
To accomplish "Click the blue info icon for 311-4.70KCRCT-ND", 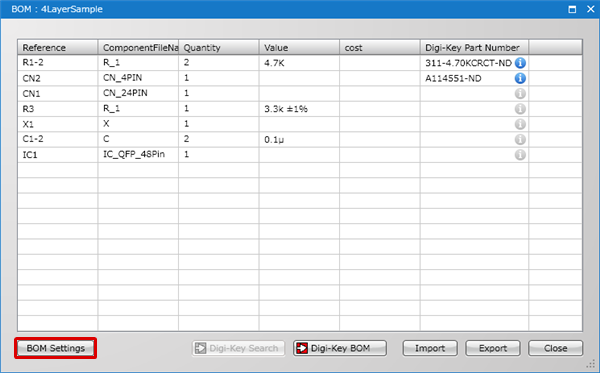I will point(520,63).
